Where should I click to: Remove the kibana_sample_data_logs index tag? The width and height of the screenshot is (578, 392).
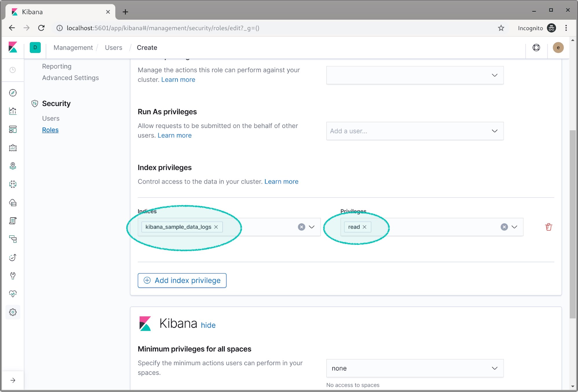[216, 227]
